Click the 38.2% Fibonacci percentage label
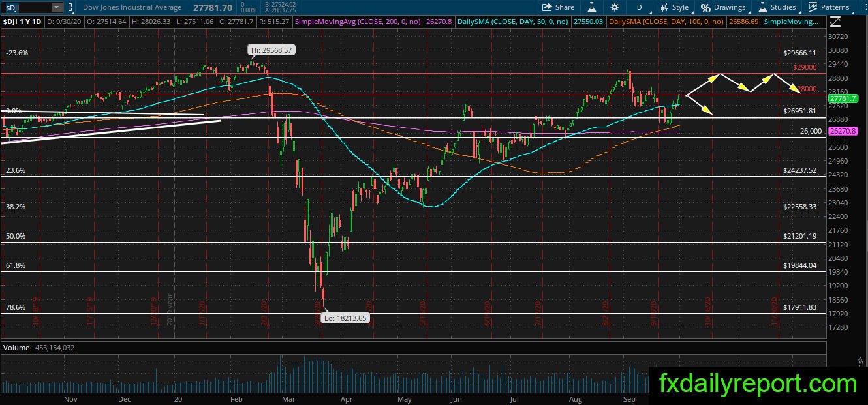This screenshot has width=868, height=405. tap(16, 207)
